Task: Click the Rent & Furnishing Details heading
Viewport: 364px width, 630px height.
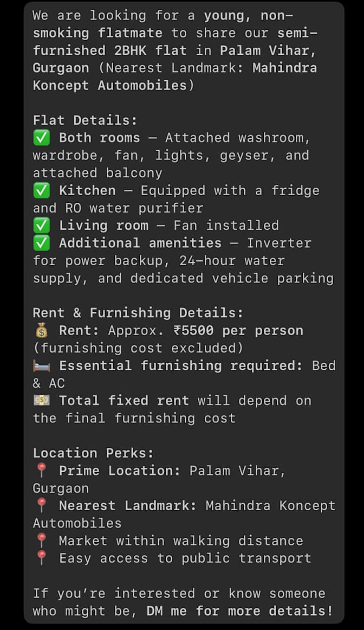Action: (x=138, y=313)
